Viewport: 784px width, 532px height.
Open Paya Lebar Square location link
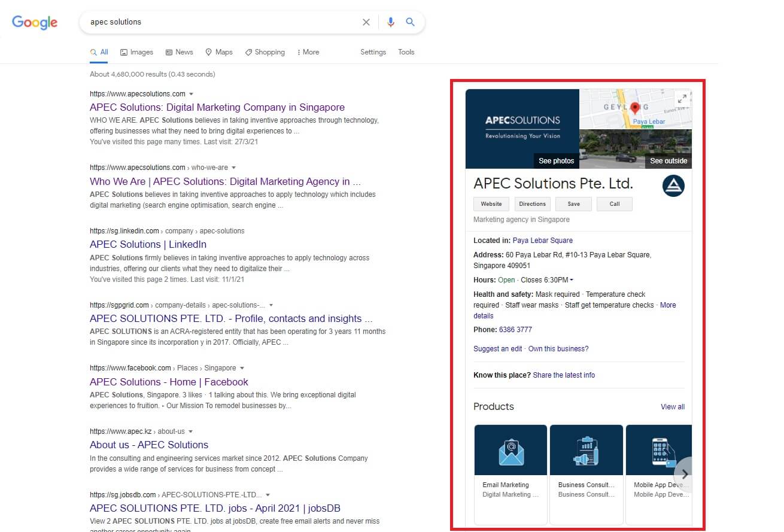pyautogui.click(x=543, y=241)
